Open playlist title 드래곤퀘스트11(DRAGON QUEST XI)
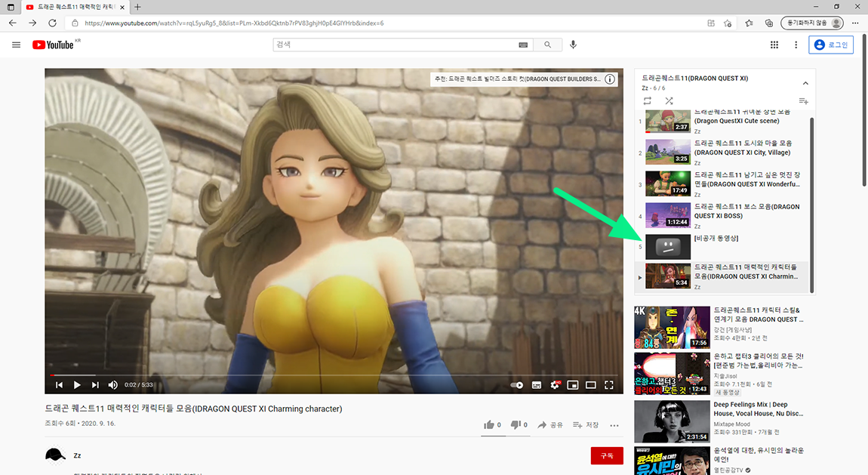Viewport: 868px width, 475px height. click(x=694, y=79)
